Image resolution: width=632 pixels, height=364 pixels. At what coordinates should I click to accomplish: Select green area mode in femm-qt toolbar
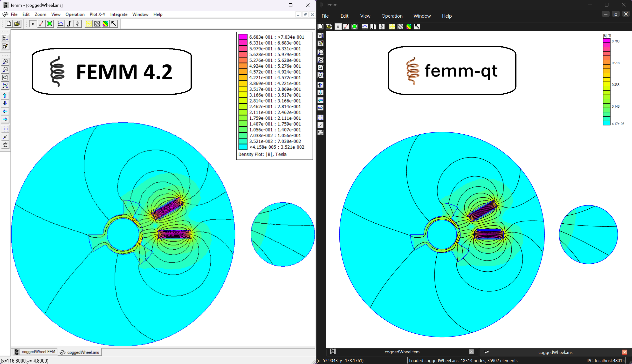[x=355, y=27]
